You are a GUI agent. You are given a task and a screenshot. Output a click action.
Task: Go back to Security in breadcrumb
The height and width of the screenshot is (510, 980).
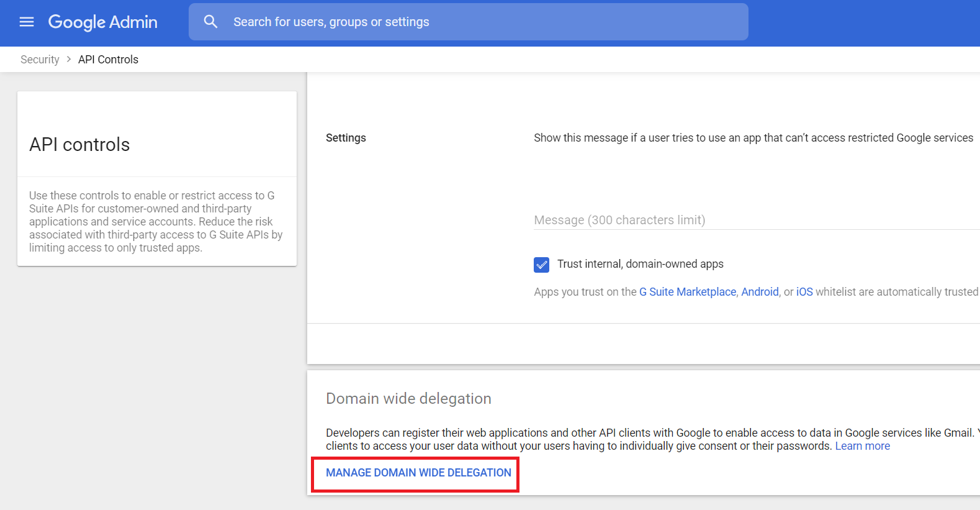click(x=40, y=60)
